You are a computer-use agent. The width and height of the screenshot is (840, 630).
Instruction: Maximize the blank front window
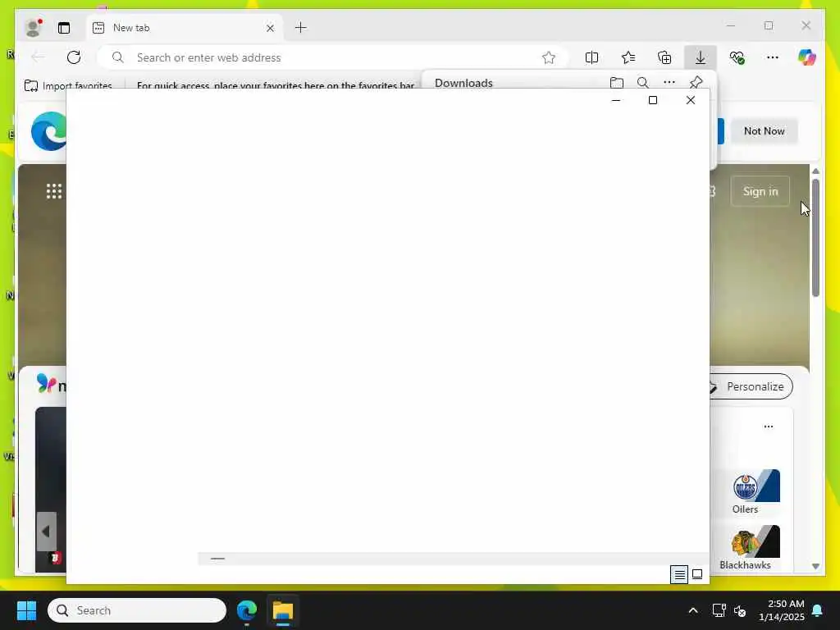pyautogui.click(x=652, y=100)
